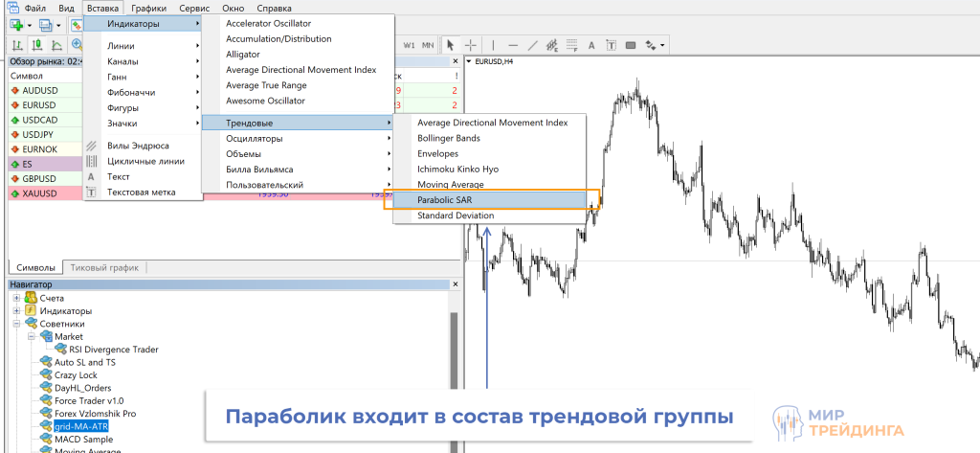
Task: Open the Графики menu
Action: tap(148, 8)
